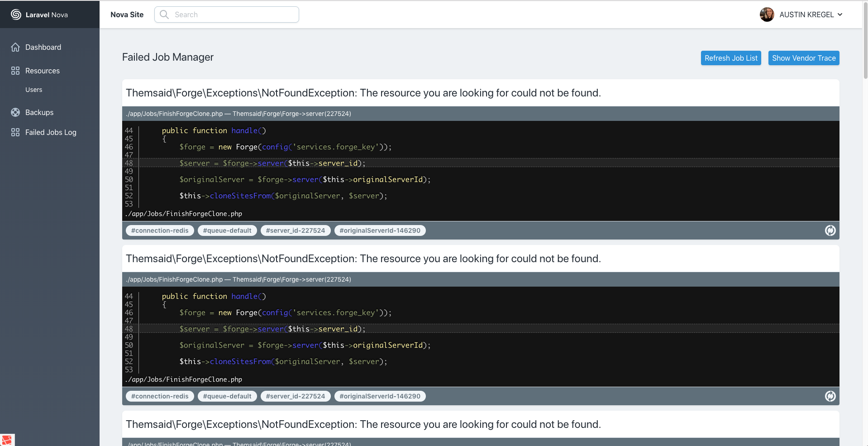Click $originalServer line in second code block
The height and width of the screenshot is (446, 868).
click(x=305, y=345)
